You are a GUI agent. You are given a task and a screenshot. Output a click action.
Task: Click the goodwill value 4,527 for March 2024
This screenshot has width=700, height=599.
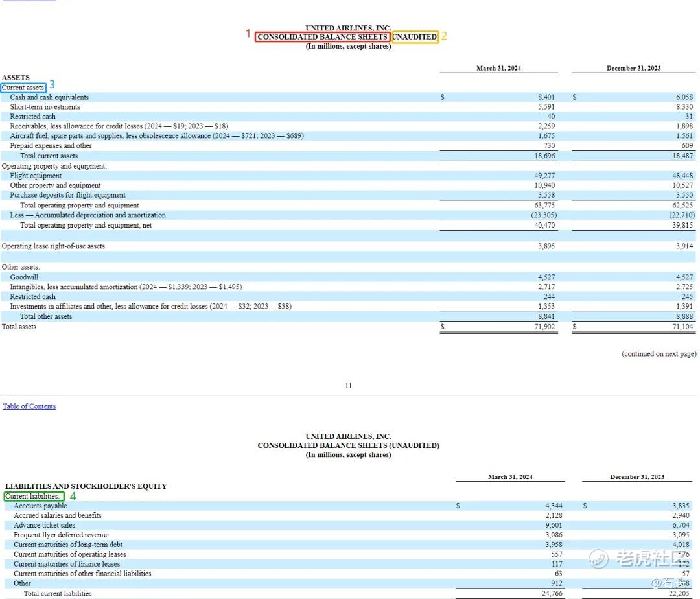(546, 277)
